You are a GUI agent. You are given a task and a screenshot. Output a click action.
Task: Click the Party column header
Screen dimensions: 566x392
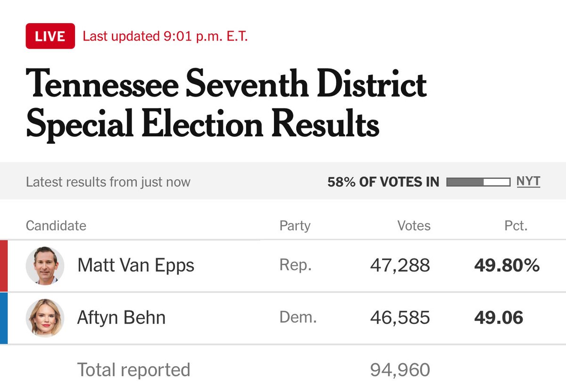(295, 225)
